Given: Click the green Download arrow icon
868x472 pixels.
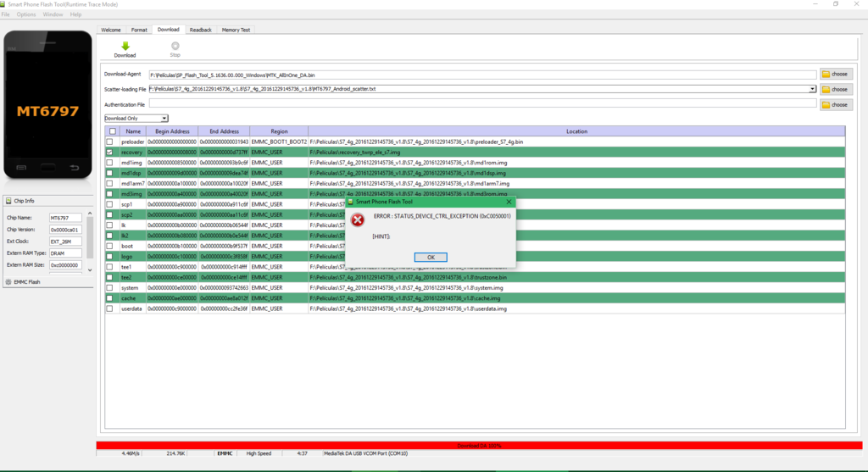Looking at the screenshot, I should coord(125,46).
